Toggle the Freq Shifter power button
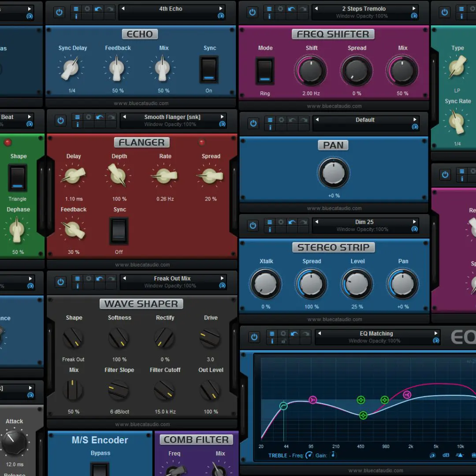Viewport: 476px width, 476px height. [252, 12]
